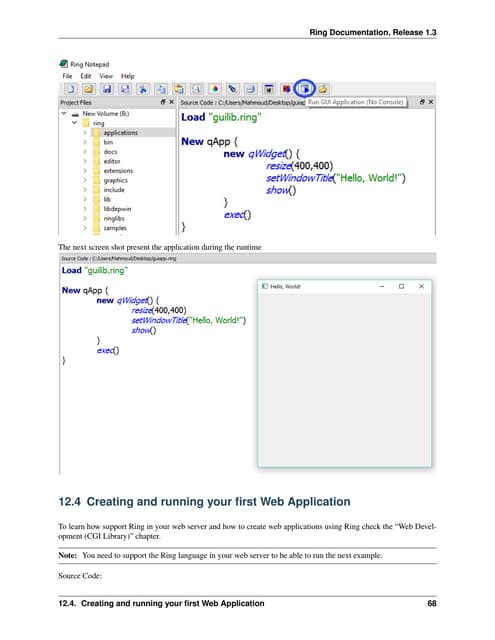495x640 pixels.
Task: Click the Cut scissors toolbar icon
Action: click(143, 89)
